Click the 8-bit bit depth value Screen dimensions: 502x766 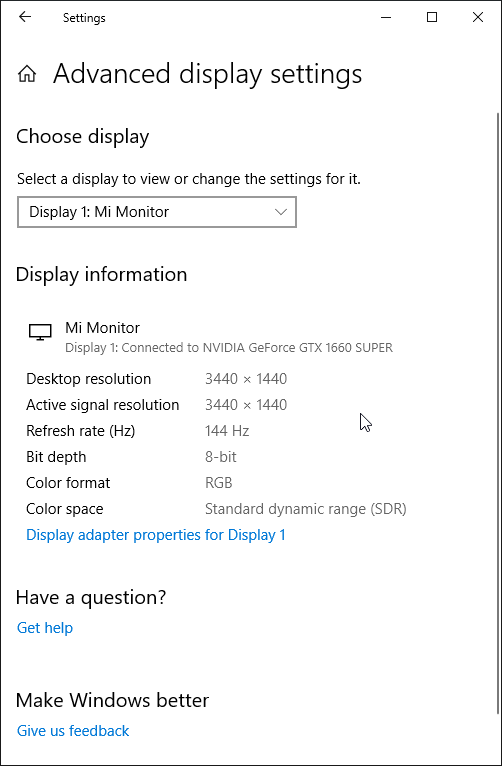coord(221,457)
